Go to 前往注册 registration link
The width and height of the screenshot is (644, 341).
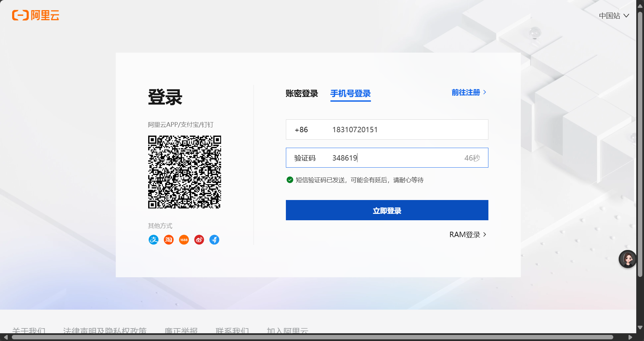pos(468,92)
